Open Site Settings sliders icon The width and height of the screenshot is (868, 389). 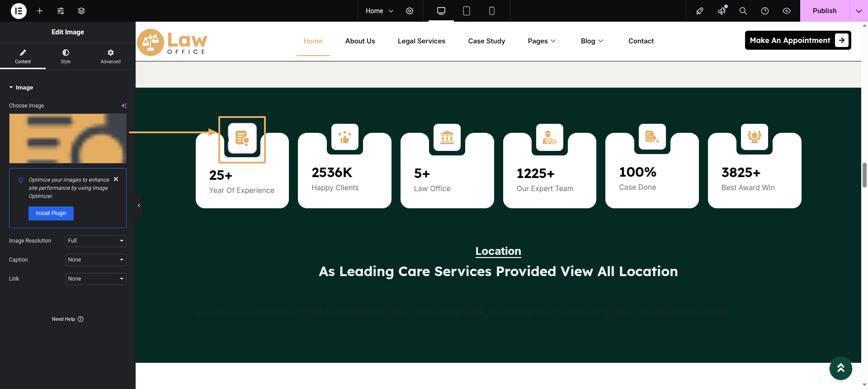pyautogui.click(x=61, y=11)
